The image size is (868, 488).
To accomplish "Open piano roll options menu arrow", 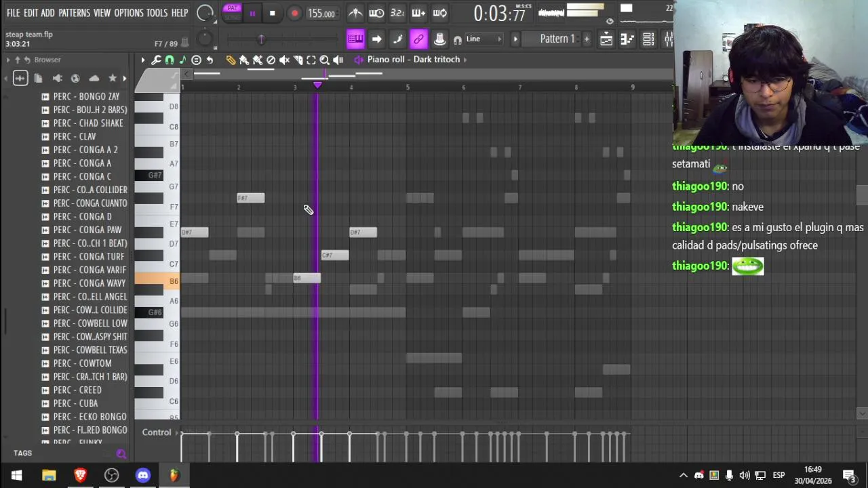I will click(x=142, y=60).
